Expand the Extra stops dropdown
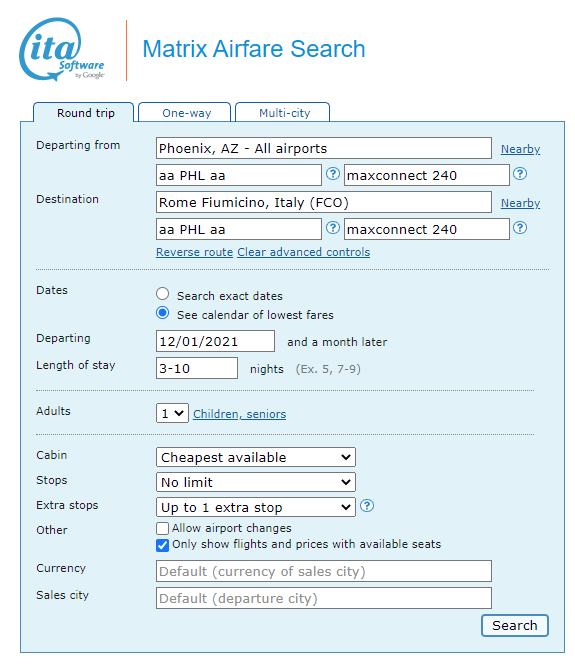The width and height of the screenshot is (575, 668). (x=256, y=507)
